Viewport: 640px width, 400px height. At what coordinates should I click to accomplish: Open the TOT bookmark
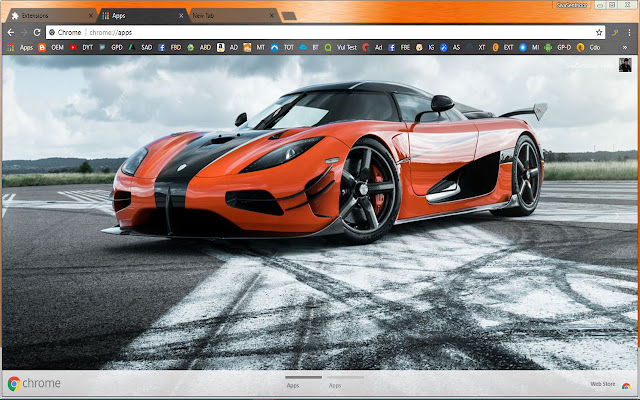(x=282, y=47)
